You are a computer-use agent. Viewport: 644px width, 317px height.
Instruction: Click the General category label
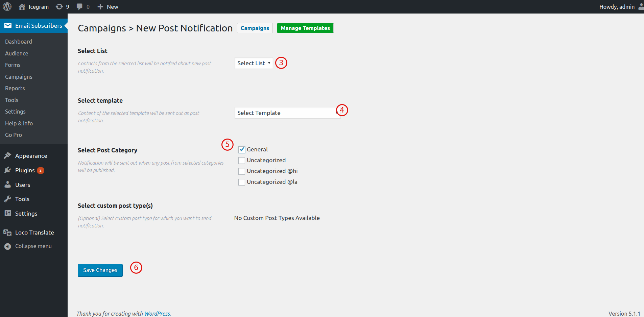click(x=257, y=149)
